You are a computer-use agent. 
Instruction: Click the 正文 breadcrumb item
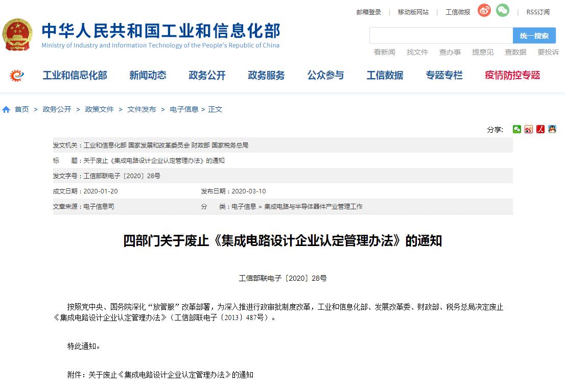coord(215,109)
